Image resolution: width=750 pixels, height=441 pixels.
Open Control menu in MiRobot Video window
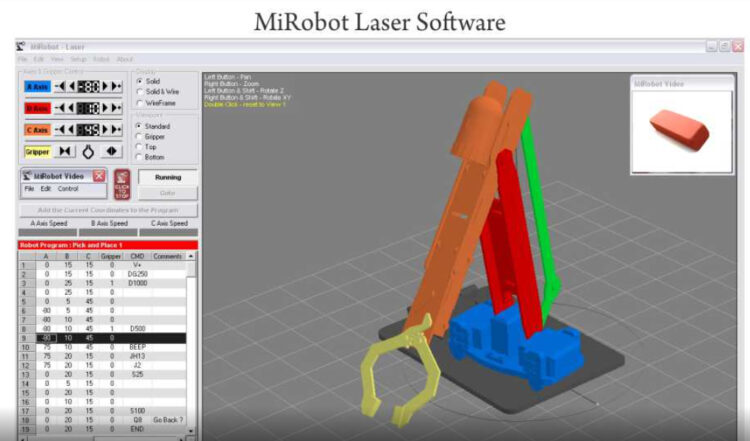point(67,188)
